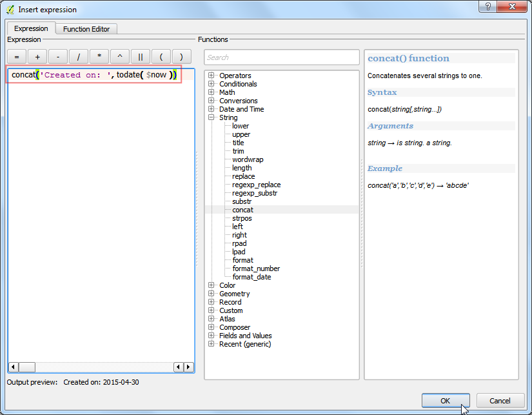Expand the Operators function group
The image size is (532, 415).
(x=211, y=76)
